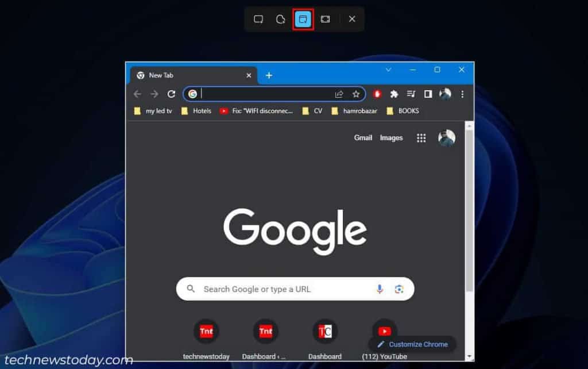Open Chrome's side panel icon
588x369 pixels.
428,94
